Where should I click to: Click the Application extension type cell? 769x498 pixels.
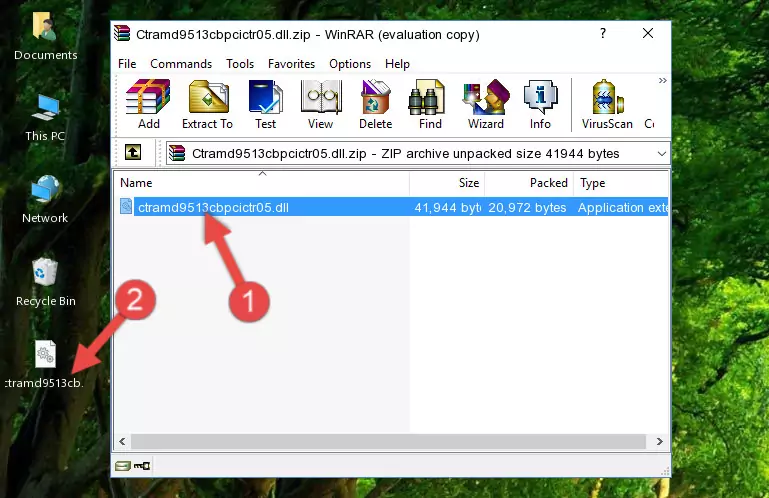(622, 208)
